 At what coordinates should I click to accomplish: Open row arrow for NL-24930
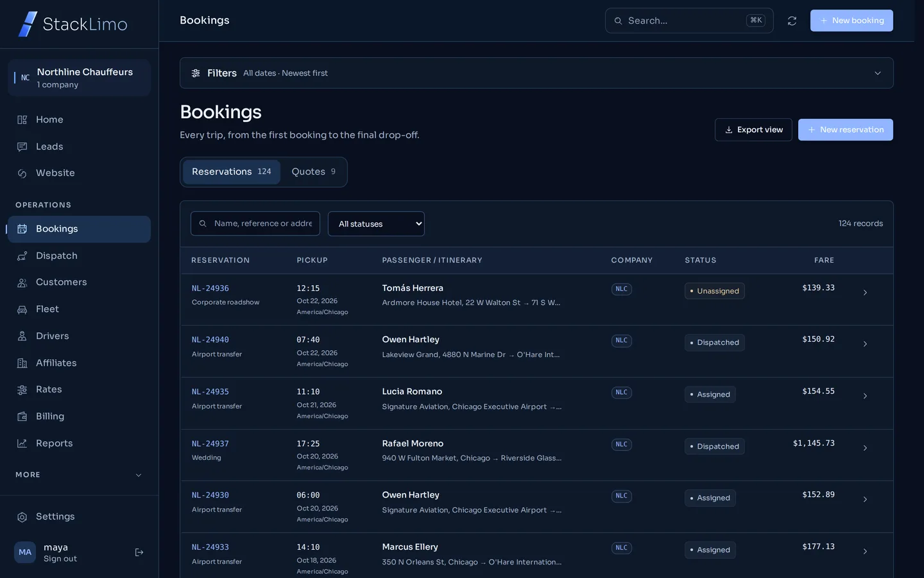click(x=865, y=500)
